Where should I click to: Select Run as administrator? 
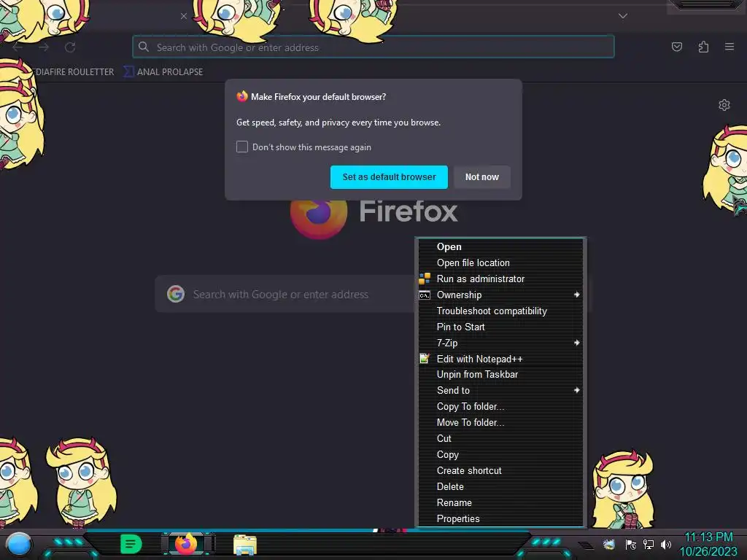click(500, 279)
